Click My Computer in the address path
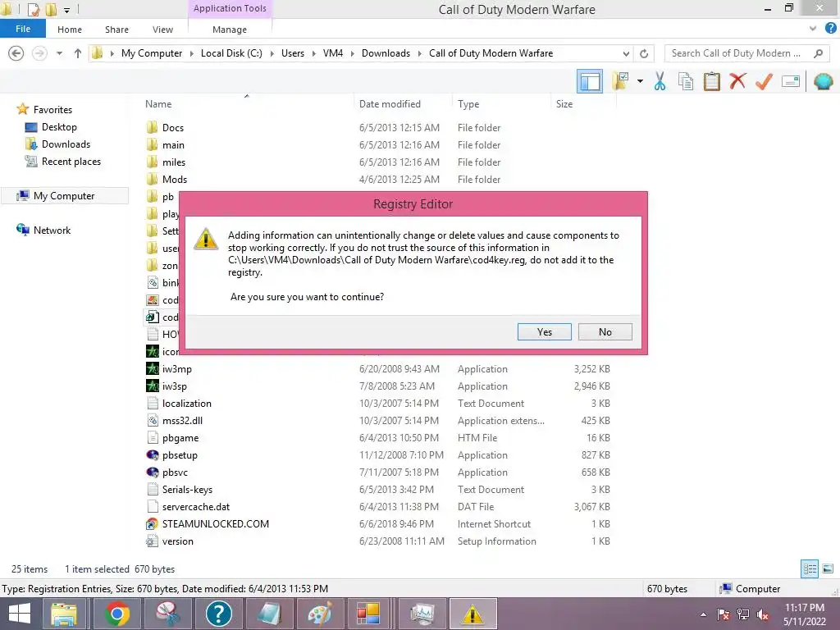The image size is (840, 630). coord(152,53)
